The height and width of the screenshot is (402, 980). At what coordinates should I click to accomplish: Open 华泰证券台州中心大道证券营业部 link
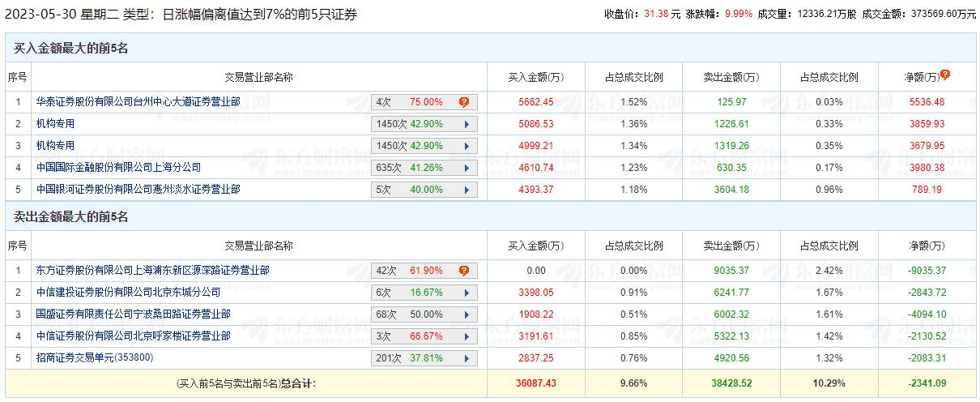138,102
